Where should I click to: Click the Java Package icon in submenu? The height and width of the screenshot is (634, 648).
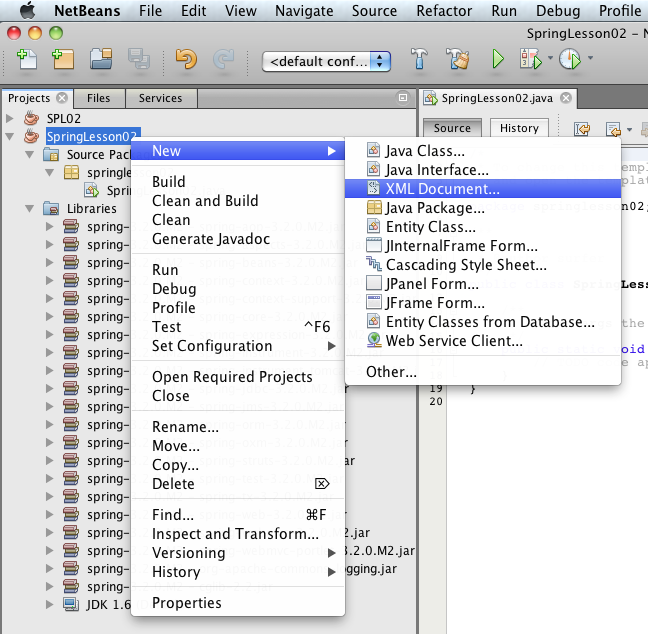[374, 207]
